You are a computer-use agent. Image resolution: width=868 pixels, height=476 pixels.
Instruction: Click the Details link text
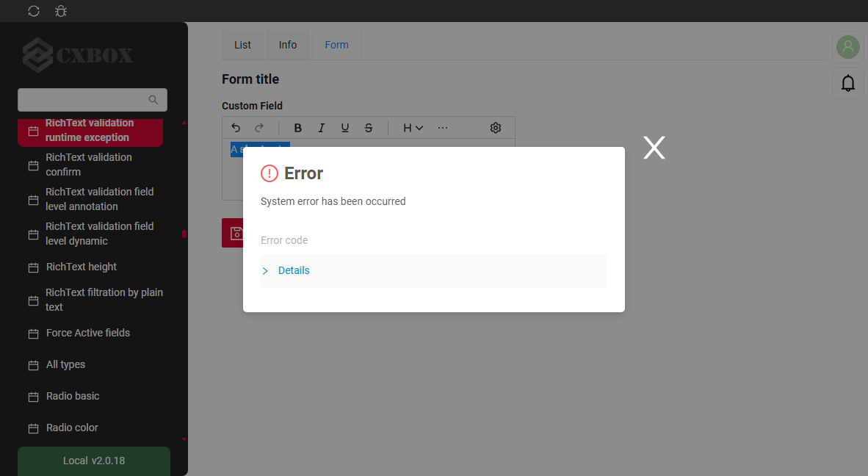[x=294, y=270]
